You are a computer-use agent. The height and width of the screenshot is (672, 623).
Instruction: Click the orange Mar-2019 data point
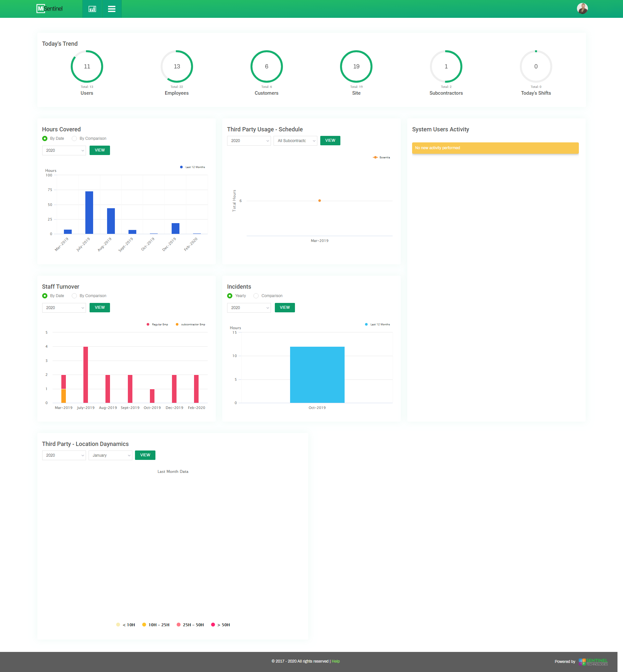pyautogui.click(x=320, y=201)
